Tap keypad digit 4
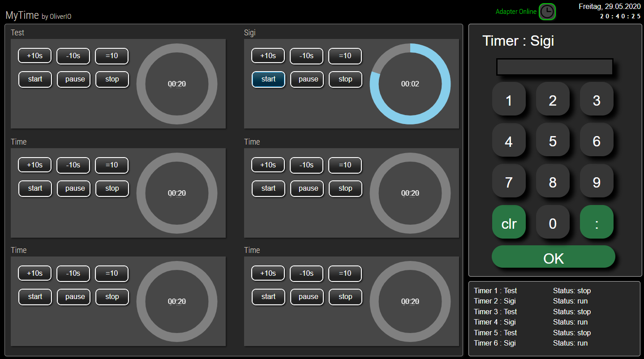Viewport: 644px width, 359px height. (509, 140)
